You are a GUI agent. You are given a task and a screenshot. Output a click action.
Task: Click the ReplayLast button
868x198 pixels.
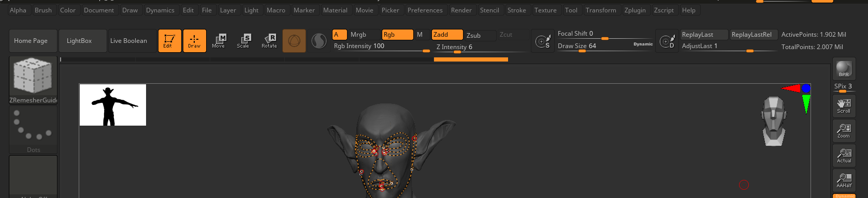coord(704,35)
